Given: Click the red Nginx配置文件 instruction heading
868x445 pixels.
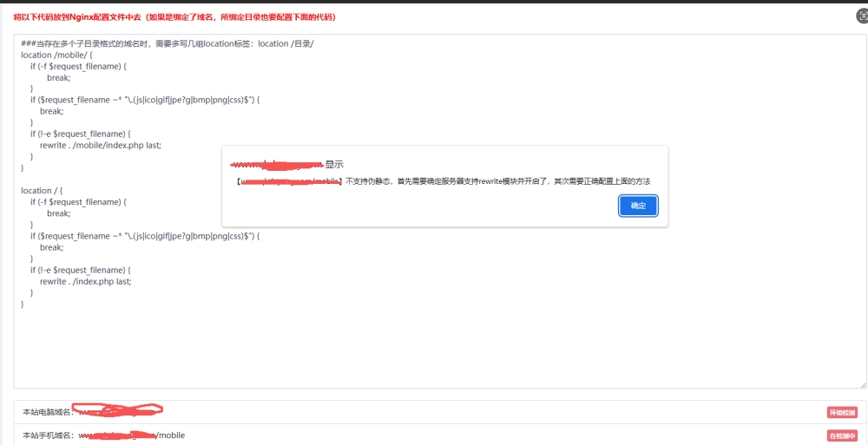Looking at the screenshot, I should pos(174,17).
